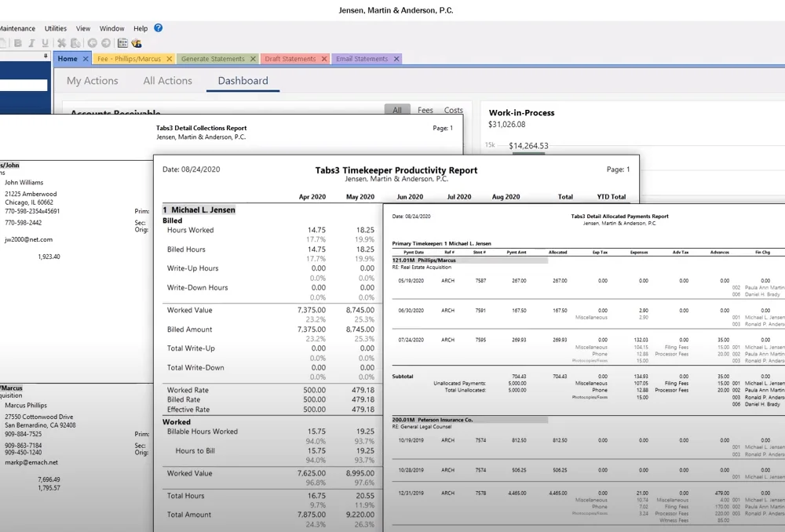The height and width of the screenshot is (532, 785).
Task: Select the Dashboard tab
Action: point(243,81)
